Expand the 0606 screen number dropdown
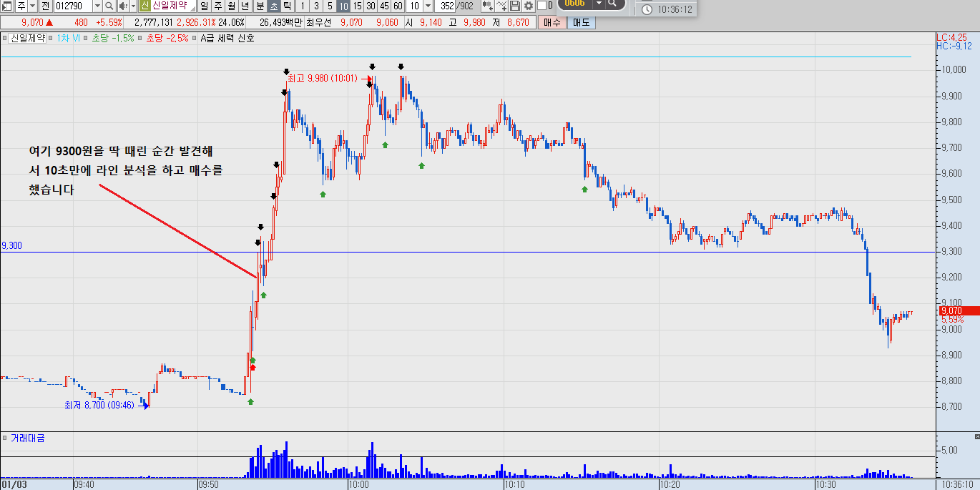980x490 pixels. coord(599,3)
